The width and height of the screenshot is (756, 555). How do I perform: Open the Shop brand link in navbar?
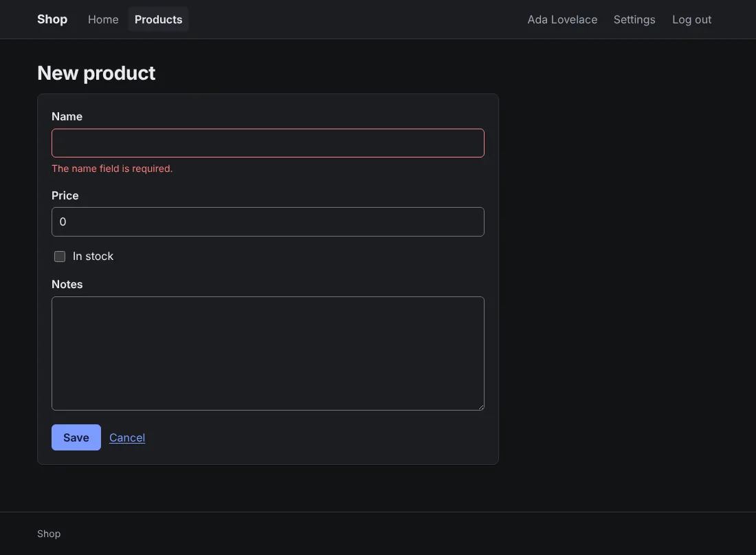point(52,19)
